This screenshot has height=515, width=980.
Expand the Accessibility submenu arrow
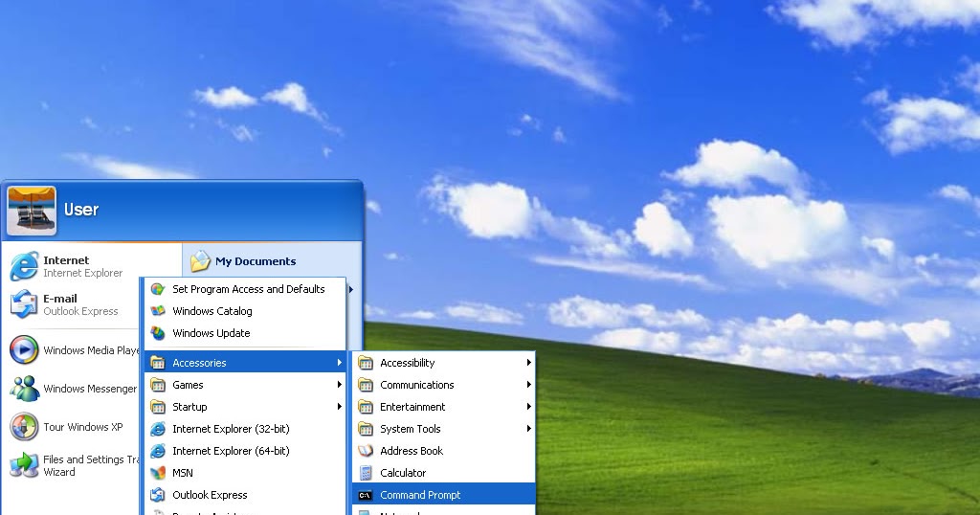pos(528,363)
